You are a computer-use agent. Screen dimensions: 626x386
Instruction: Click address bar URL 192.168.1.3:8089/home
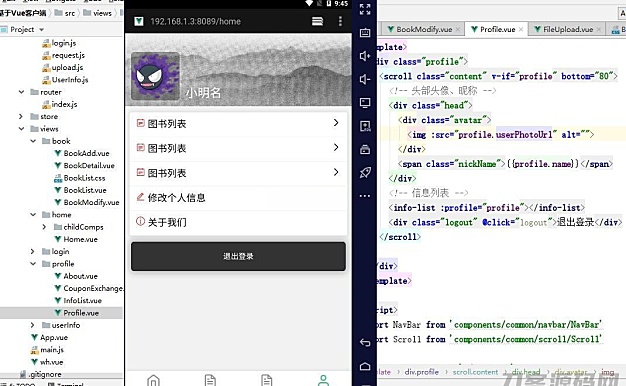click(195, 22)
